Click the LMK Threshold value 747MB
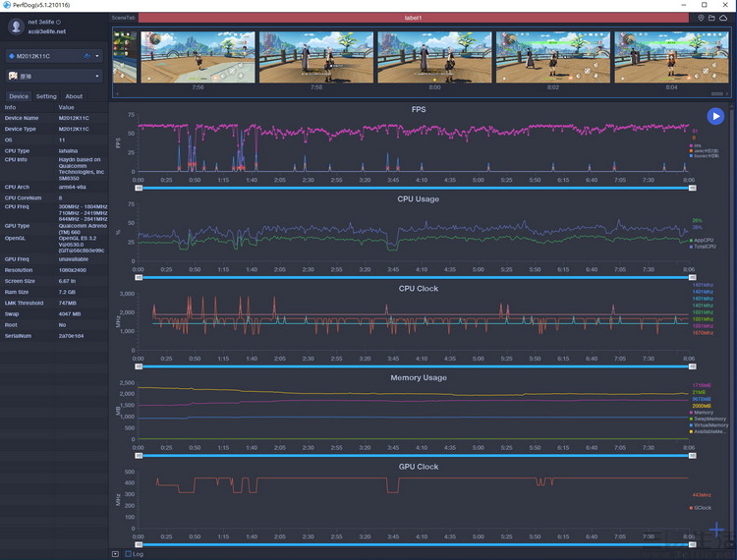Image resolution: width=737 pixels, height=560 pixels. (x=67, y=303)
